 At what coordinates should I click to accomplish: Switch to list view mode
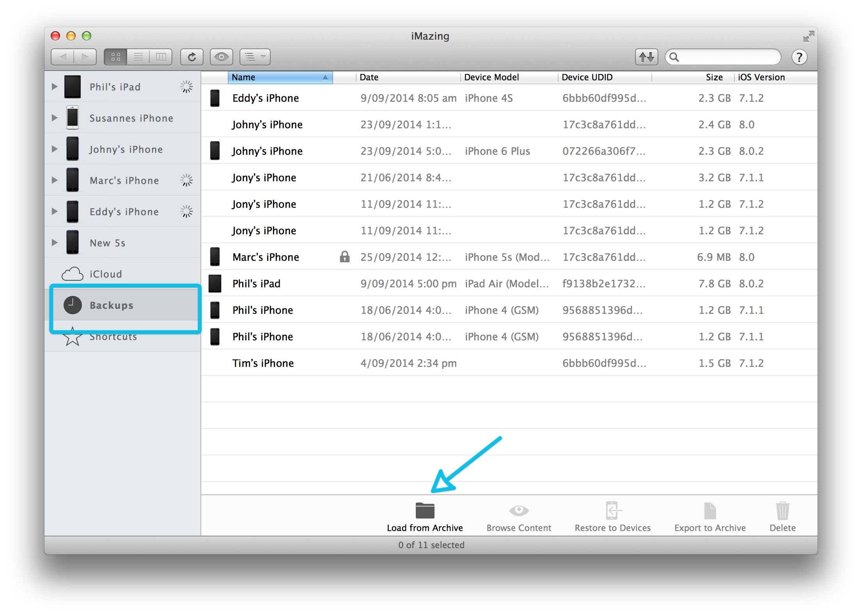(138, 57)
